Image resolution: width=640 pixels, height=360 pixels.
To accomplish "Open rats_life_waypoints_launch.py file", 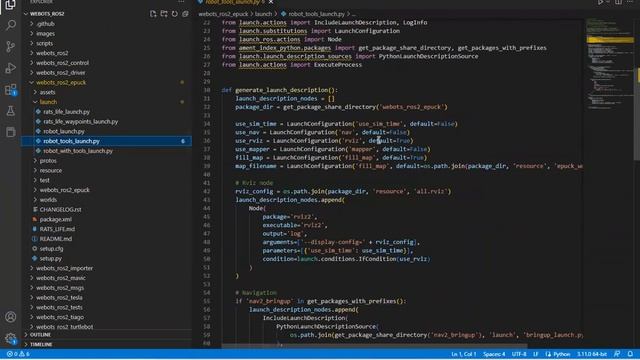I will coord(80,122).
